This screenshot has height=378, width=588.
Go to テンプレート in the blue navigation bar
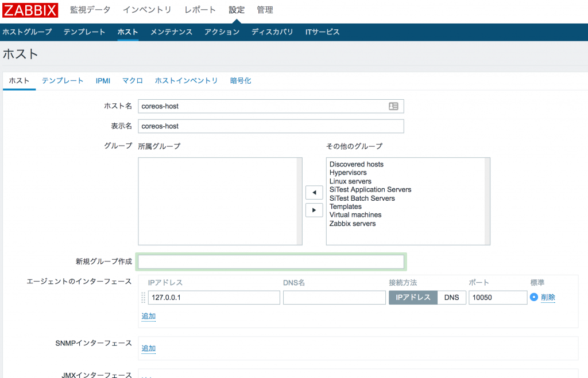click(84, 32)
